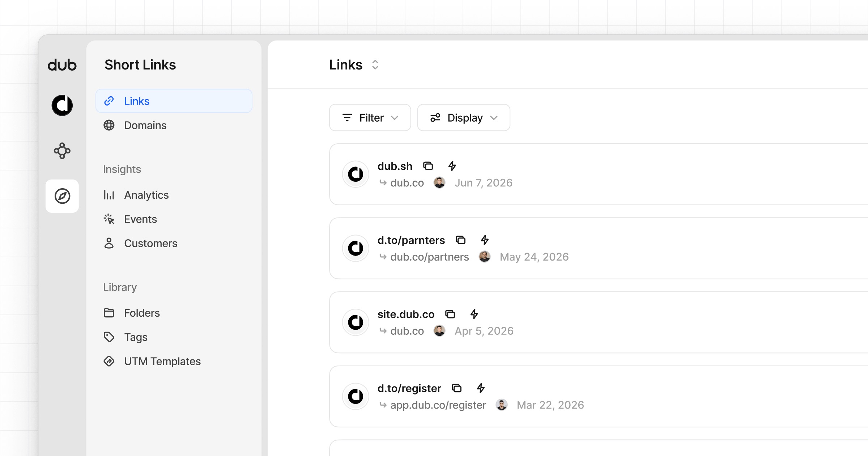
Task: Click the lightning bolt icon beside d.to/parnters
Action: click(485, 240)
